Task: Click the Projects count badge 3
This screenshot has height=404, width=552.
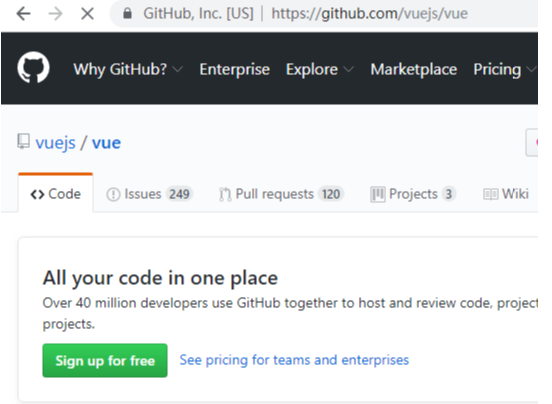Action: point(448,194)
